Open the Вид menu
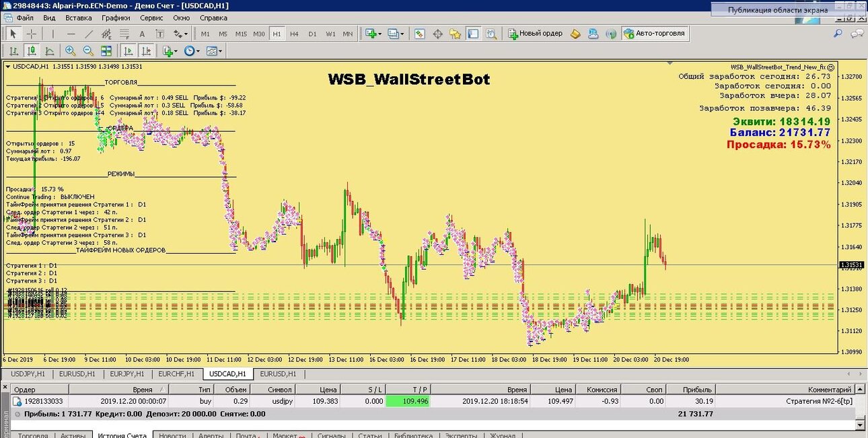This screenshot has width=868, height=438. pos(49,17)
